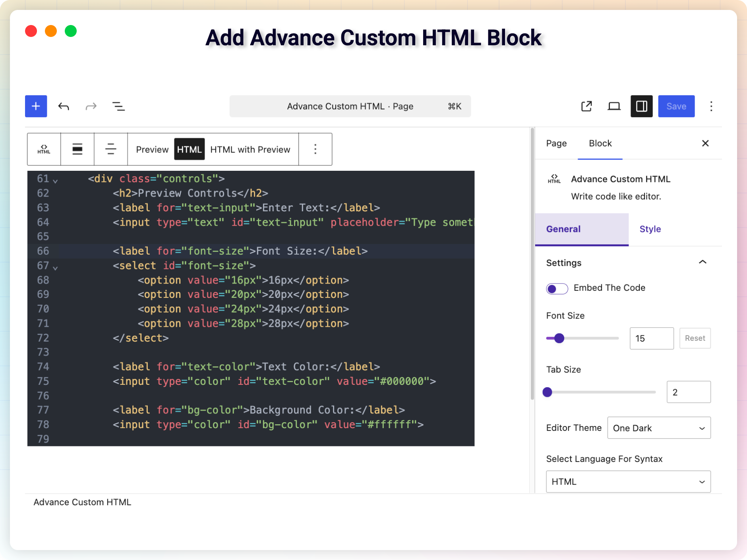747x560 pixels.
Task: View page in new tab icon
Action: (x=586, y=106)
